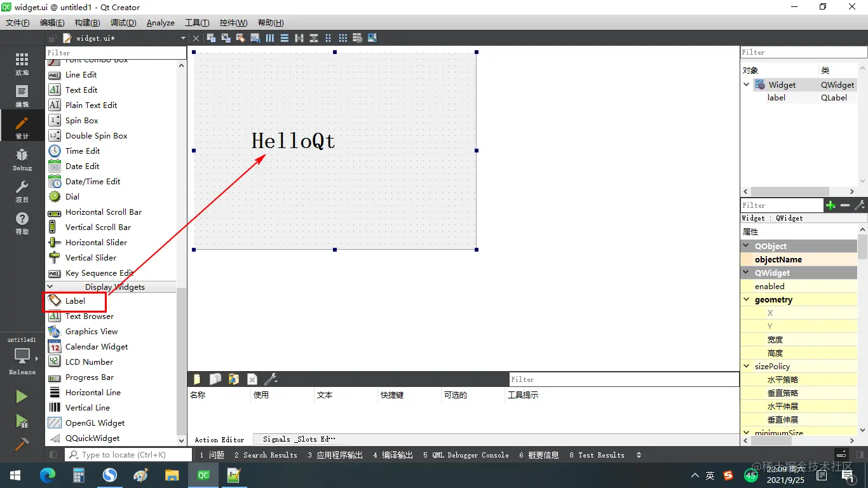Open property editor wrench settings
Screen dimensions: 868x488
[860, 205]
